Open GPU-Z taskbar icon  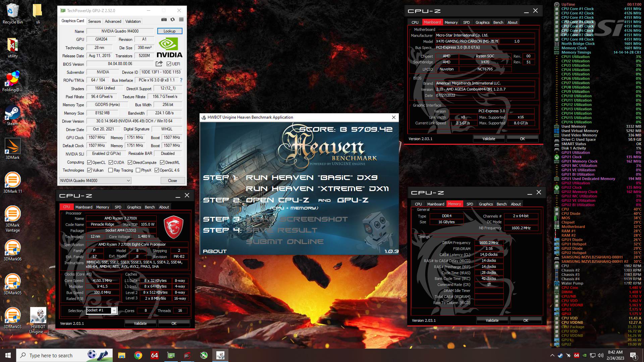[171, 355]
